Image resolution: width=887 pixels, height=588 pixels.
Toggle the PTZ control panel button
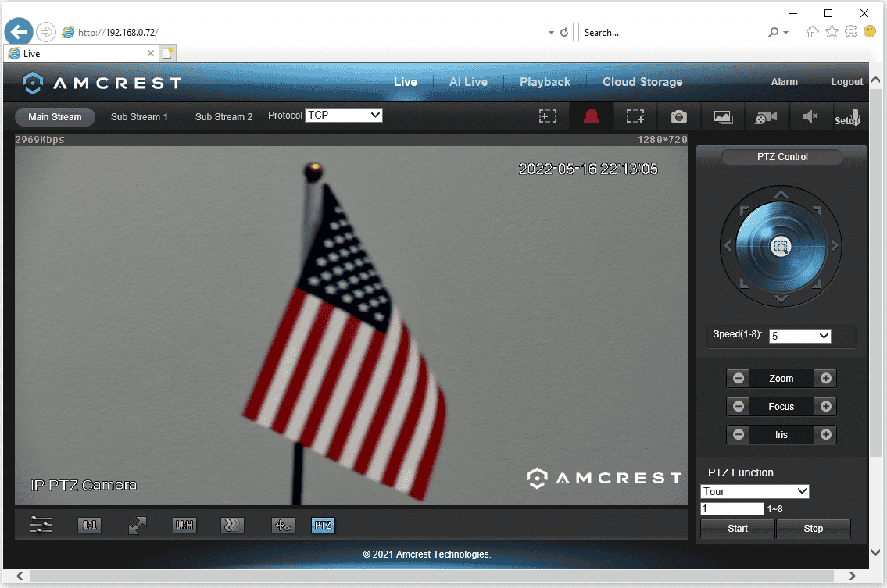[x=323, y=526]
